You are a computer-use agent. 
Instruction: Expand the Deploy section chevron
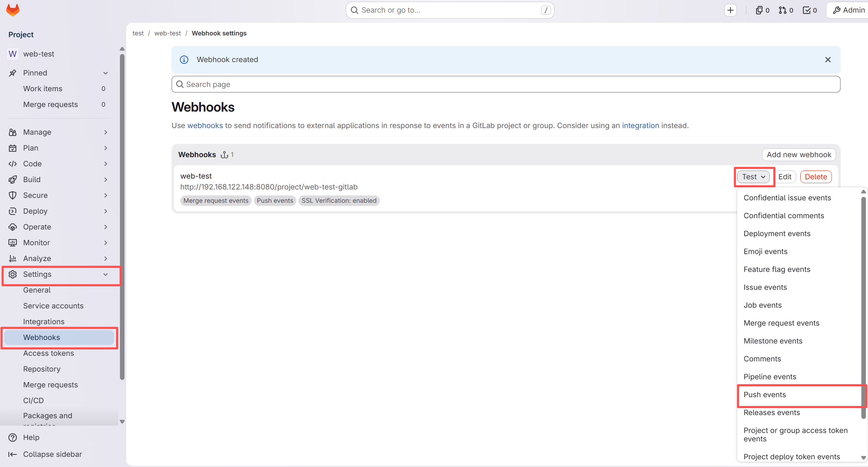106,211
